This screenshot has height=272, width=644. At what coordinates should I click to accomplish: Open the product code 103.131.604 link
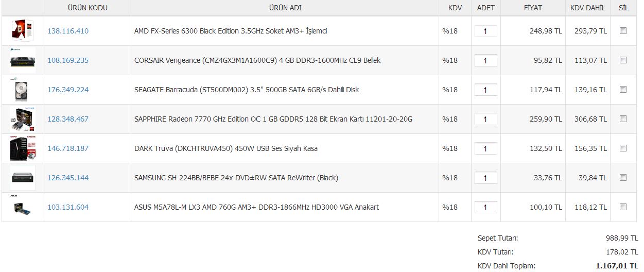coord(68,207)
